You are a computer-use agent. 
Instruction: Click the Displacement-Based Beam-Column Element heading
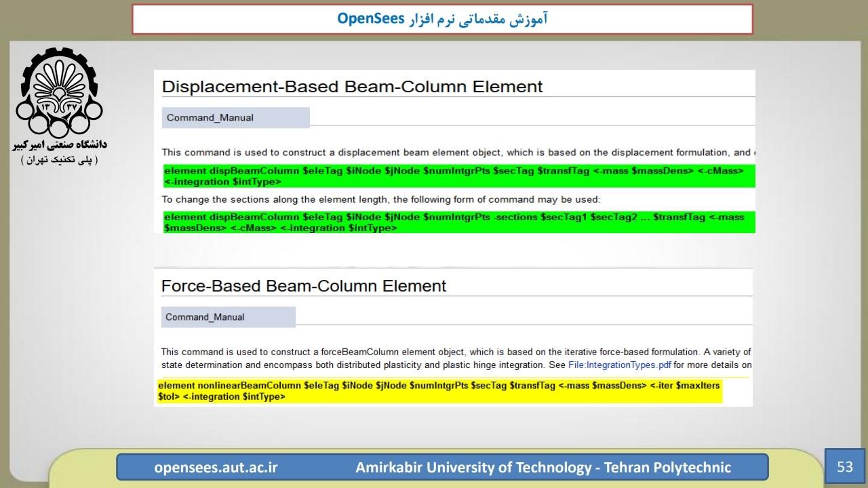[352, 87]
